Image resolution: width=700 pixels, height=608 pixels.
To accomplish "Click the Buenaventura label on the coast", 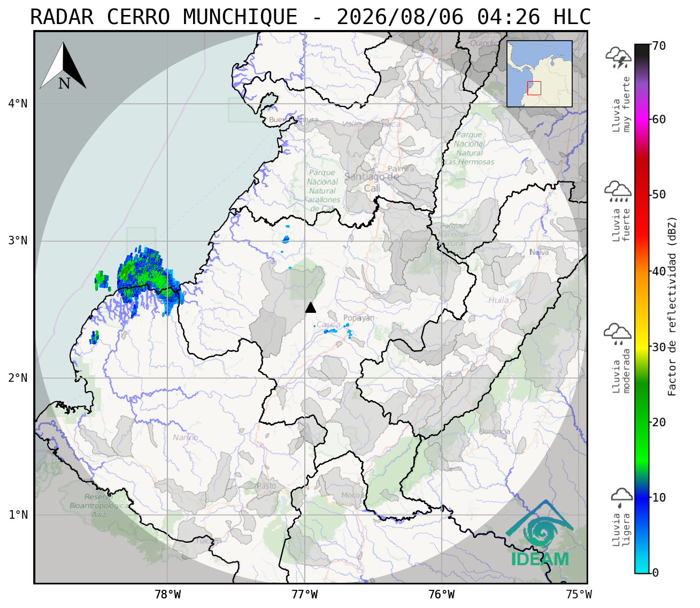I will (294, 120).
